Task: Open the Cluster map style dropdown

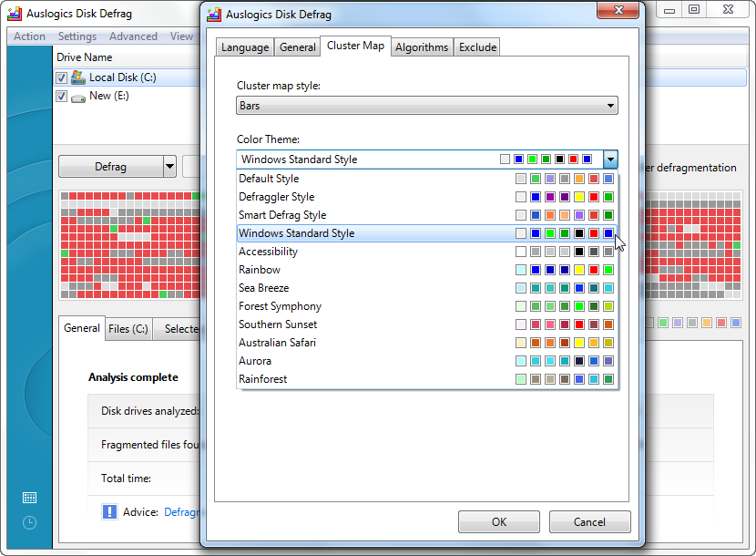Action: 426,106
